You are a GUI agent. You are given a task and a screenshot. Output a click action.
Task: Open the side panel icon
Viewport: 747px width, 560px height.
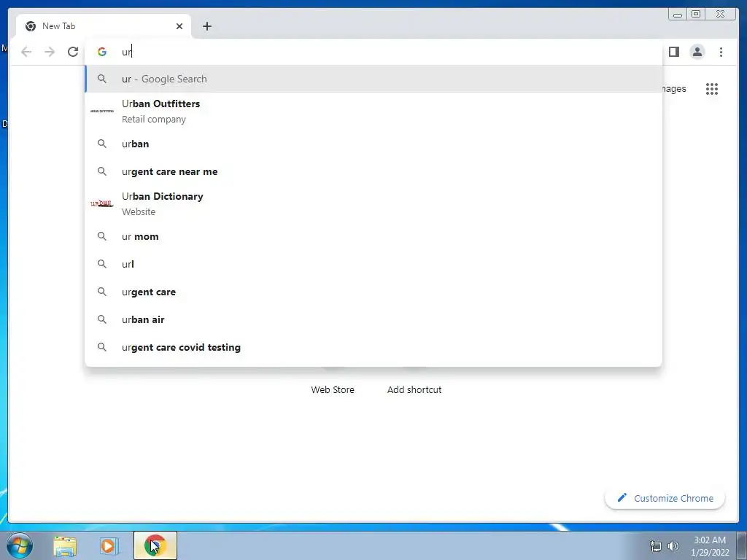click(673, 52)
